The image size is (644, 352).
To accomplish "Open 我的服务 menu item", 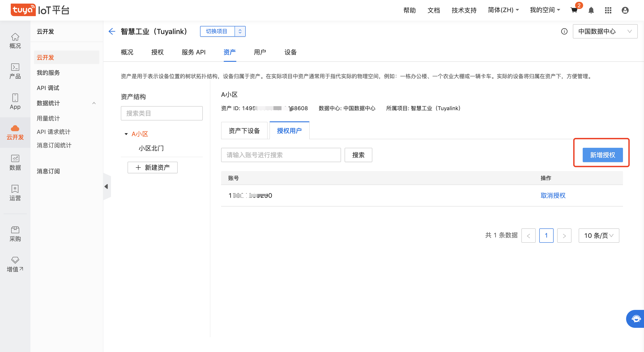I will click(48, 73).
